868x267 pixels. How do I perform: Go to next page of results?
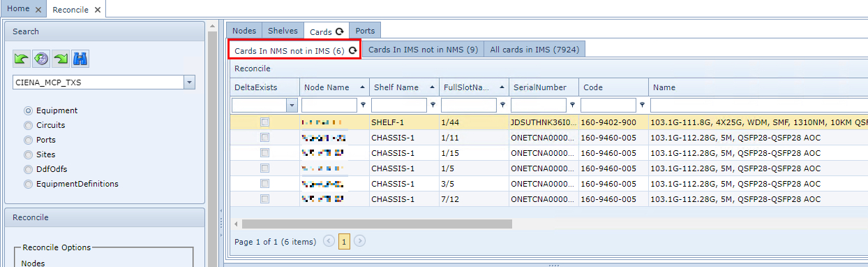point(360,241)
